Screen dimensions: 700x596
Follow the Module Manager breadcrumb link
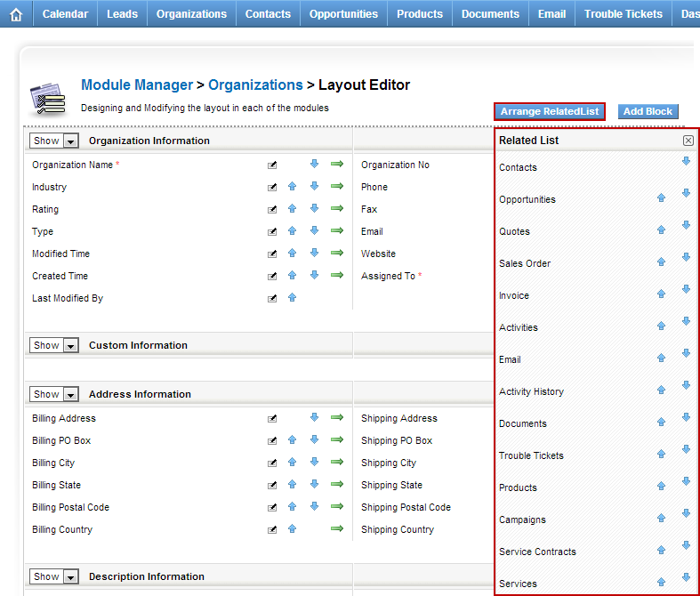[x=137, y=85]
